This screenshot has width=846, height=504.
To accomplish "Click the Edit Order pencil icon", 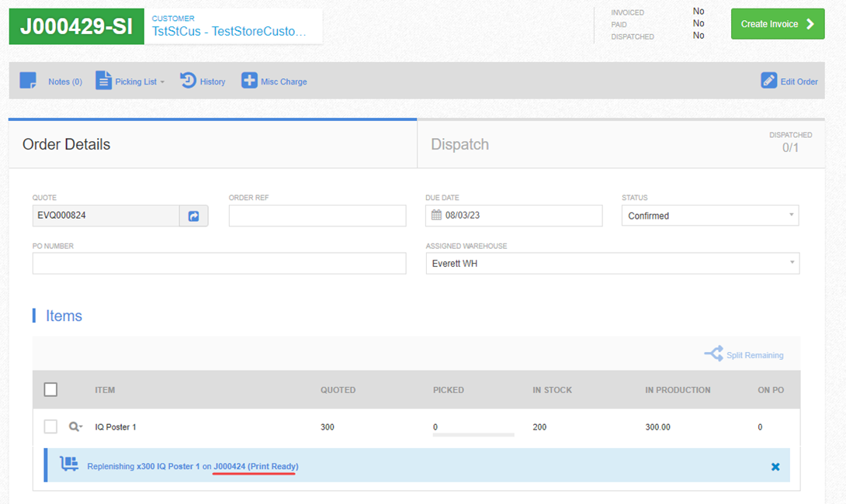I will point(769,81).
